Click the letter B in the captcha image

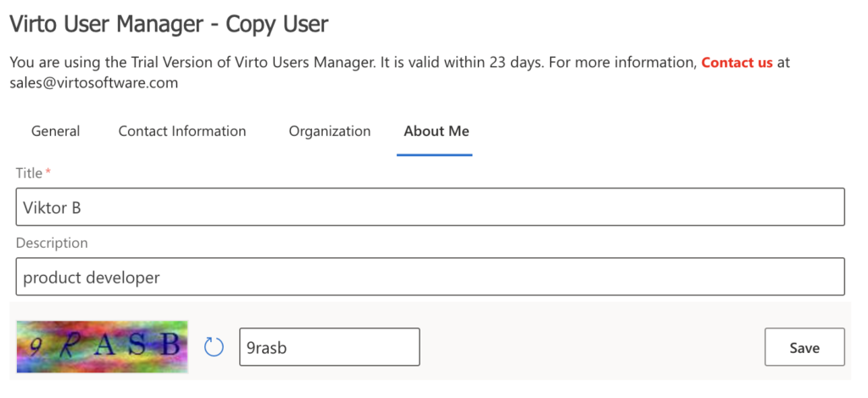pyautogui.click(x=170, y=344)
